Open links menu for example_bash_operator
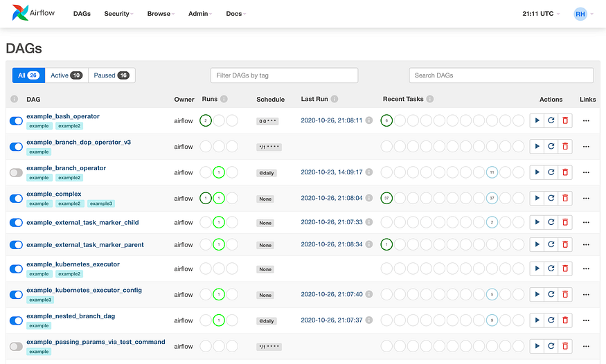Screen dimensions: 606x364 [586, 120]
